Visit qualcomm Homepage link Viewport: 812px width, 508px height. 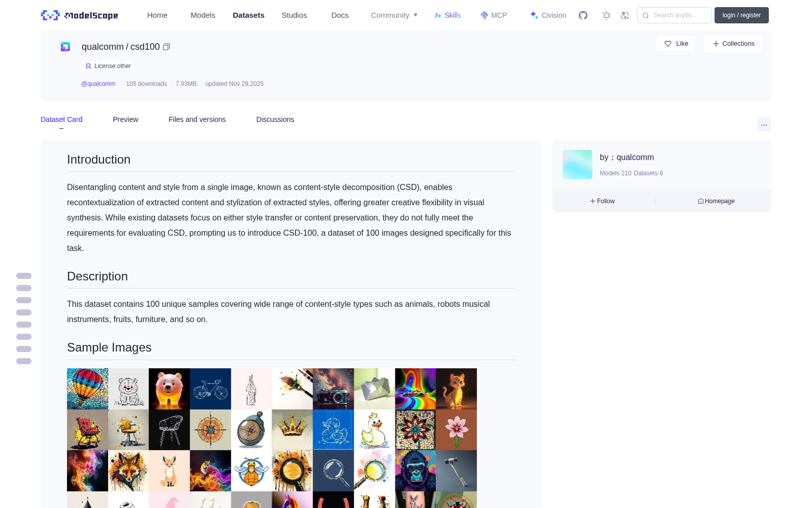tap(716, 201)
